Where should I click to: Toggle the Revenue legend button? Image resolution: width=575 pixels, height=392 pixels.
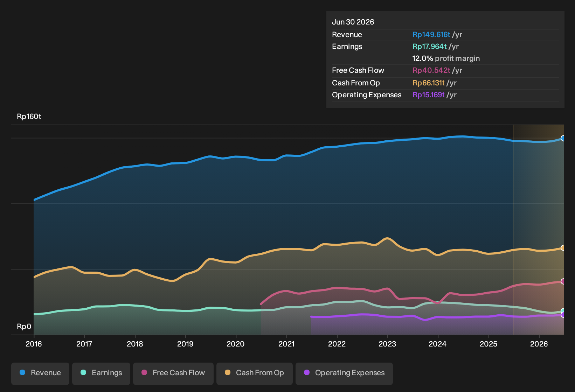40,373
